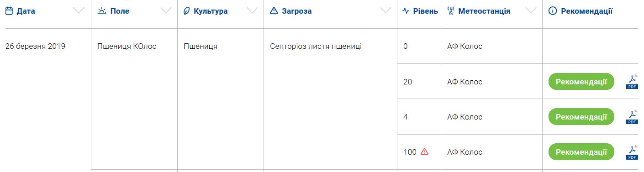
Task: Click green Рекомендації button in level 4 row
Action: click(581, 117)
